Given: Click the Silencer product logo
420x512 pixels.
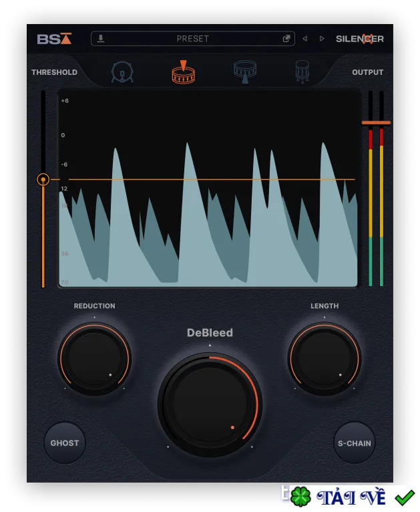Looking at the screenshot, I should tap(360, 39).
